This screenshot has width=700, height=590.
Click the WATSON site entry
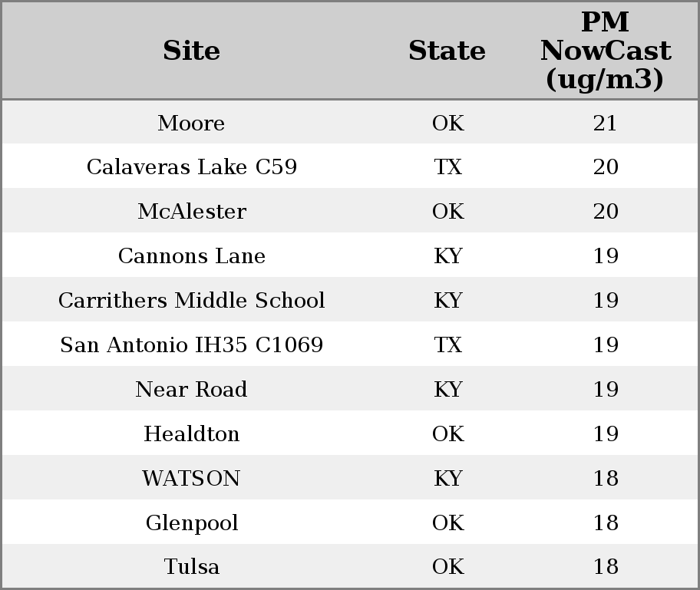pos(192,478)
